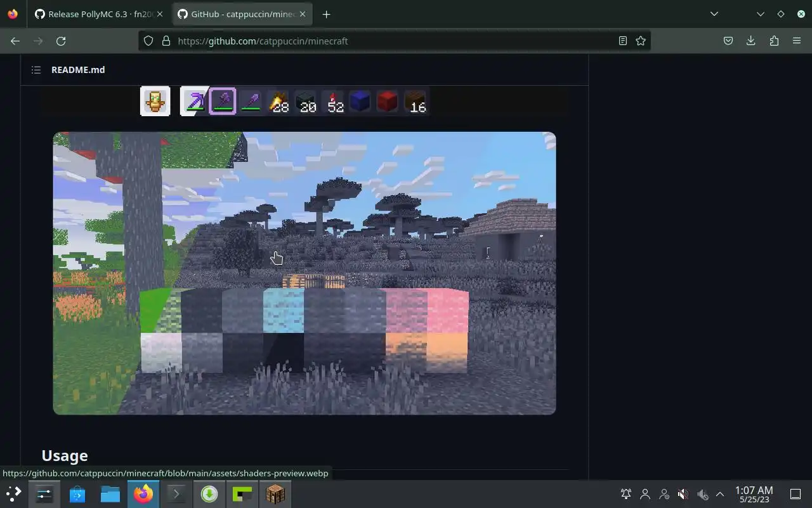
Task: Select the GitHub catppuccin/minecraft tab
Action: point(241,14)
